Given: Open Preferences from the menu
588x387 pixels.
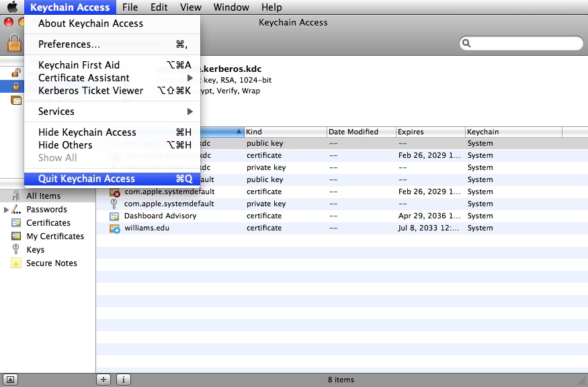Looking at the screenshot, I should (x=112, y=44).
